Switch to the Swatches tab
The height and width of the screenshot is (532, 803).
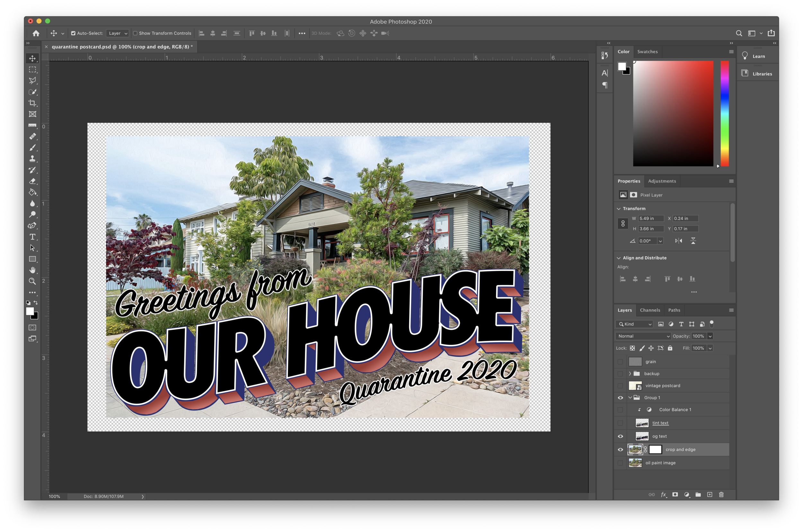647,52
